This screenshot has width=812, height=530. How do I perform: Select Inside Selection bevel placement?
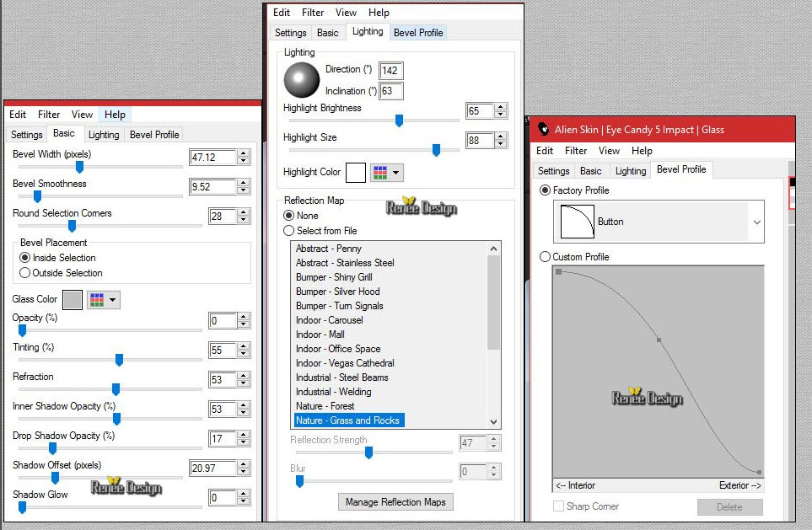click(24, 258)
